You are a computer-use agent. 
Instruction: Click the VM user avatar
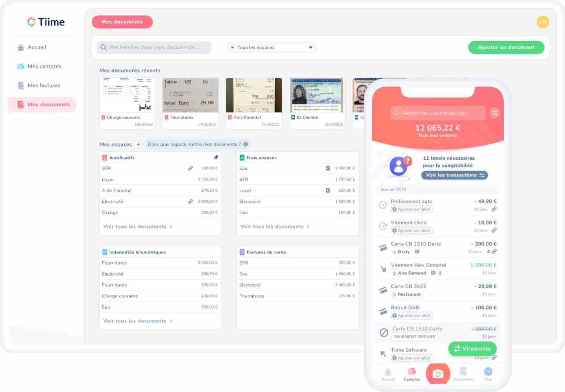tap(543, 22)
